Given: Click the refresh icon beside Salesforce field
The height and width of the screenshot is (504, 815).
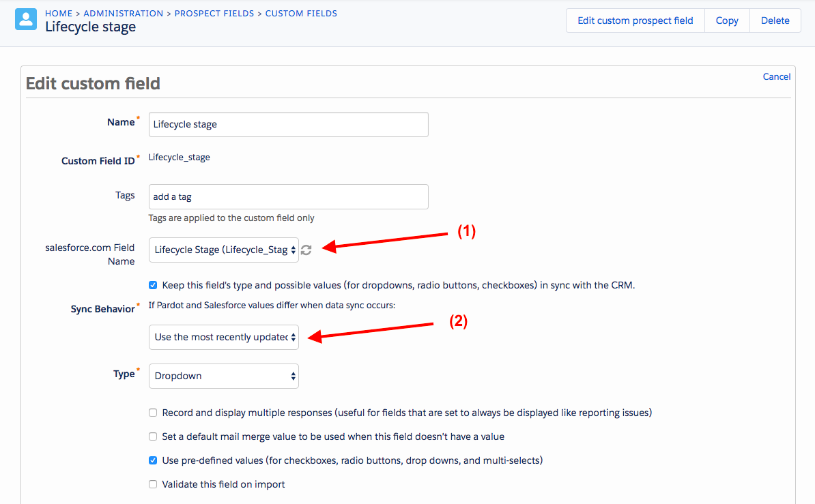Looking at the screenshot, I should pos(306,250).
